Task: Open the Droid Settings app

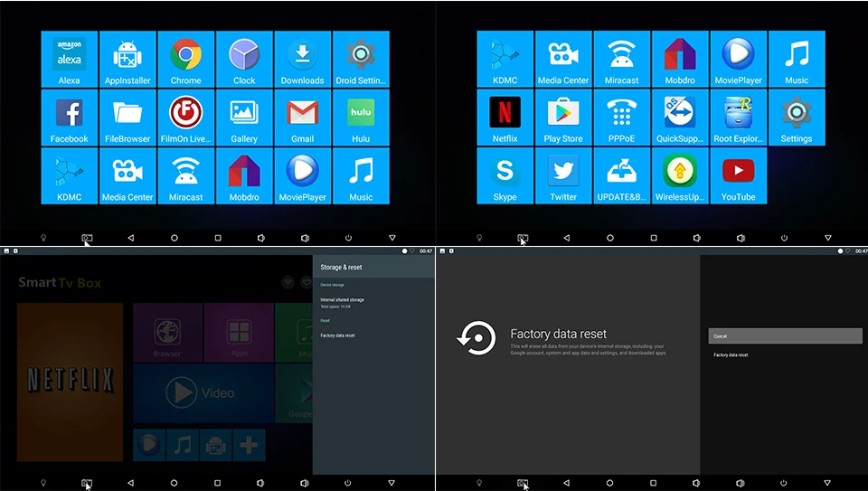Action: 361,60
